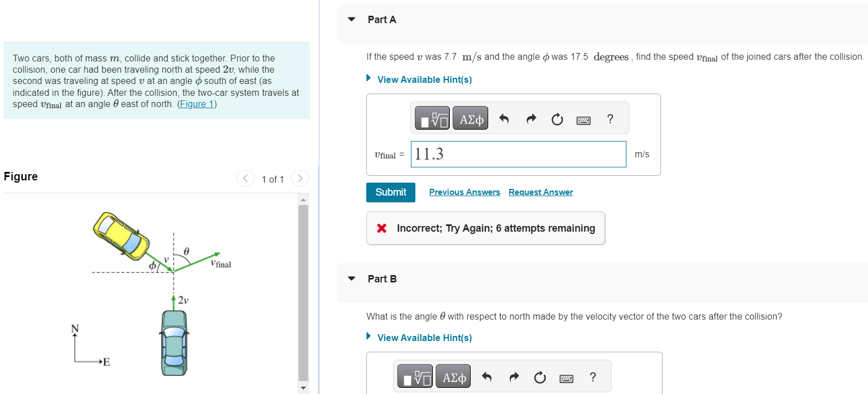Open the Greek symbols (ΑΣφ) palette
Viewport: 868px width, 394px height.
point(470,118)
